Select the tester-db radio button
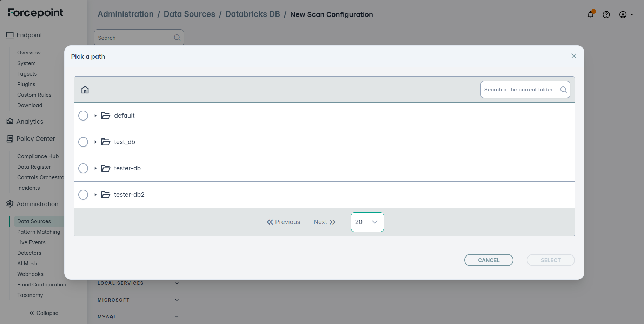 [x=83, y=168]
